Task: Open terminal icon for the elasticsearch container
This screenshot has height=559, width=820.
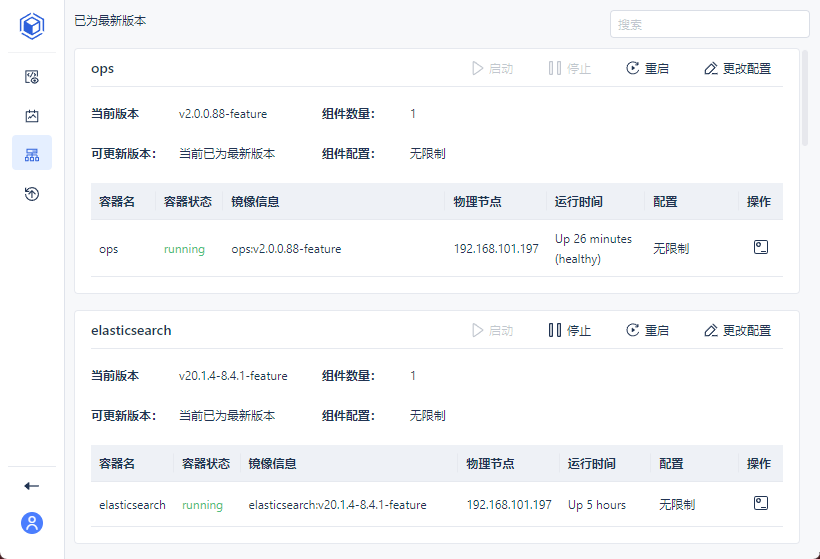Action: 760,503
